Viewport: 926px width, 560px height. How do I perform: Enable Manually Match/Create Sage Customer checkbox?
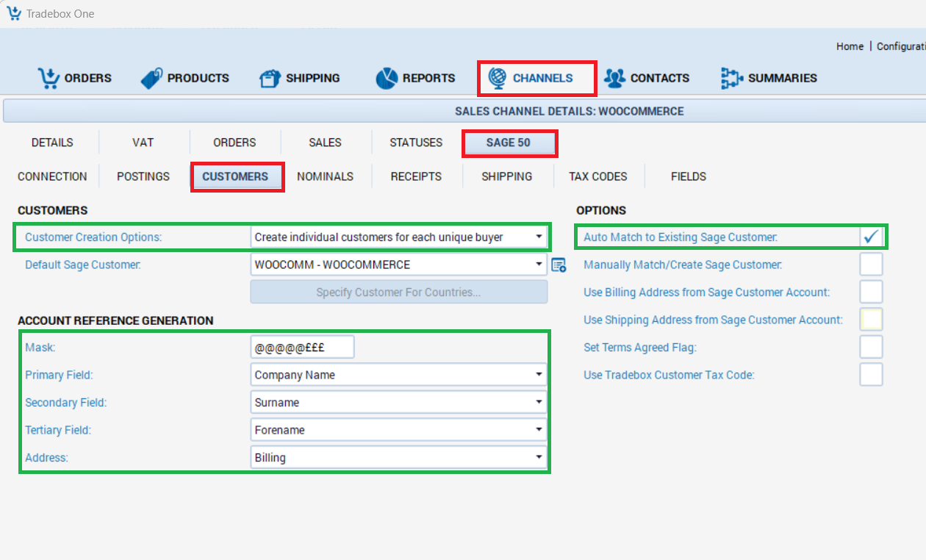click(871, 265)
